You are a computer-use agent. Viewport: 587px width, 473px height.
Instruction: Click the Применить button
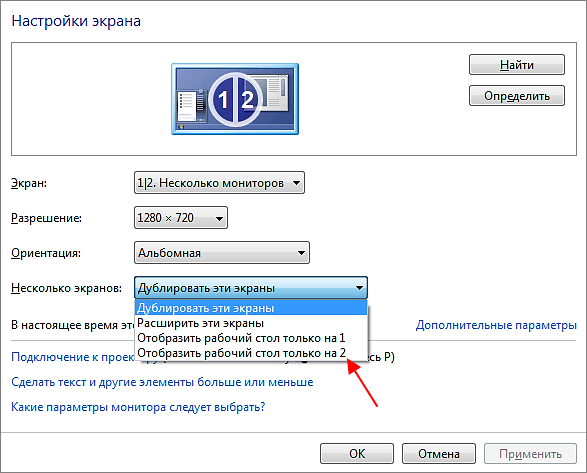tap(530, 454)
